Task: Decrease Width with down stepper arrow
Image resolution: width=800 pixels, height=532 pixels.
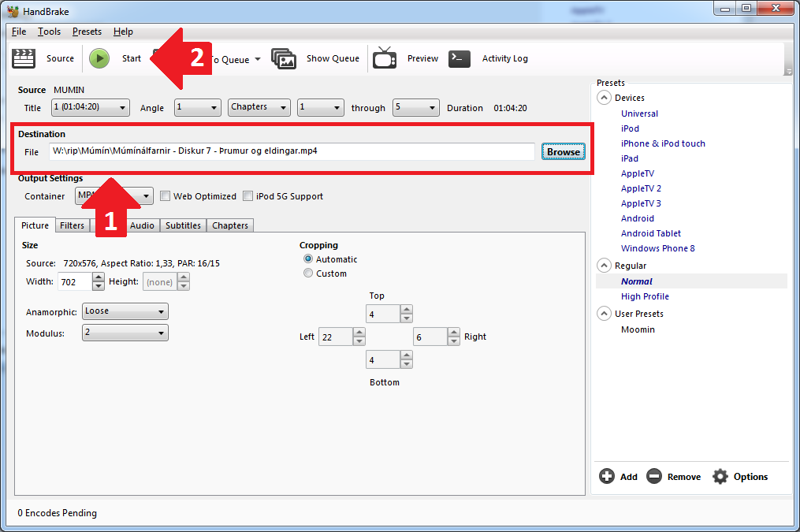Action: pos(99,286)
